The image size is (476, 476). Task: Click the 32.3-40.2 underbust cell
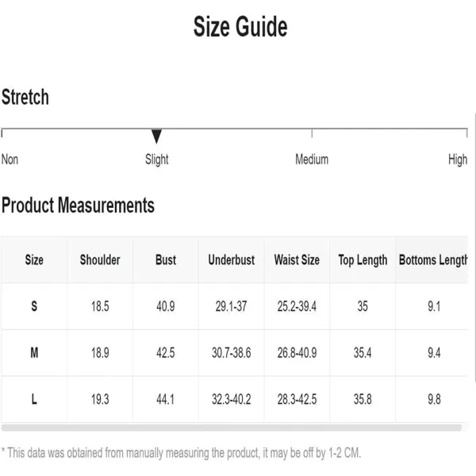pyautogui.click(x=232, y=399)
